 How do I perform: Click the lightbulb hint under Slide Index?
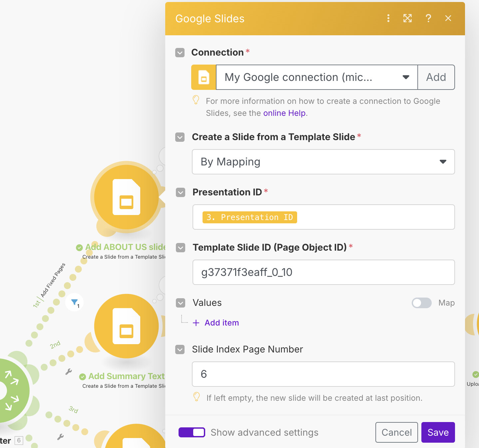tap(197, 397)
